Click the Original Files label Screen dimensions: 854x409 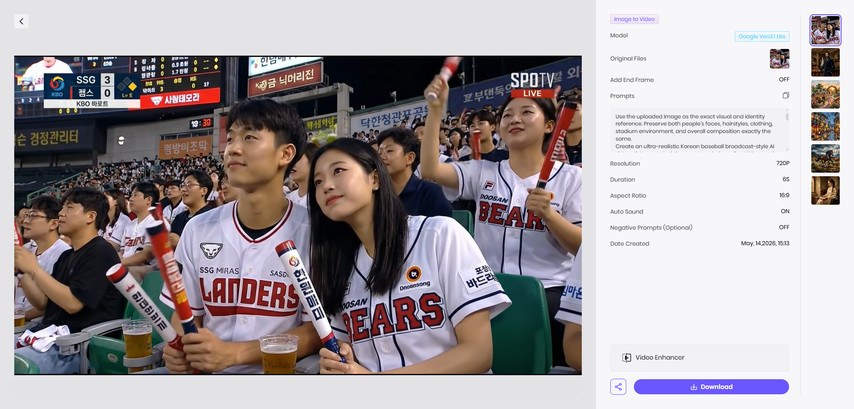628,59
